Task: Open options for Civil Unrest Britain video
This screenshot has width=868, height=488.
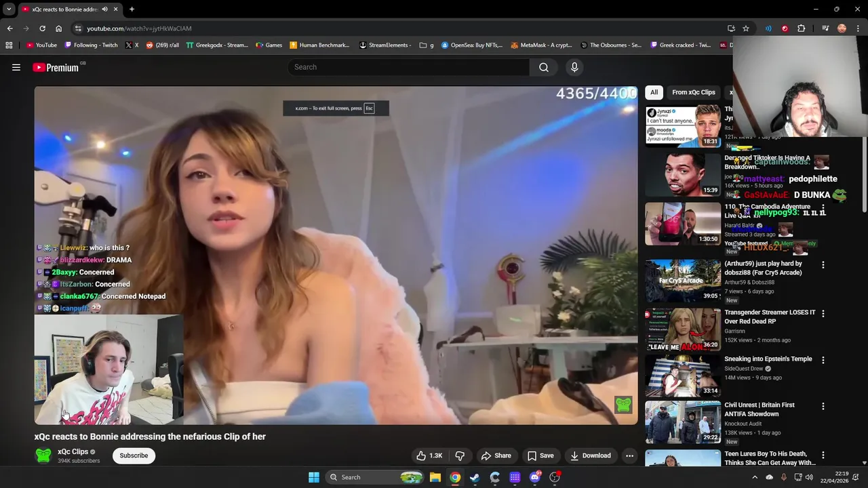Action: (x=823, y=406)
